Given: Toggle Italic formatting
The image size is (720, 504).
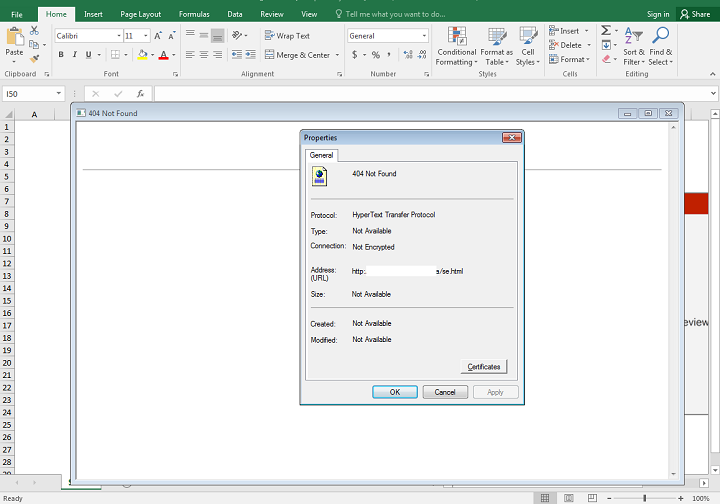Looking at the screenshot, I should tap(75, 55).
